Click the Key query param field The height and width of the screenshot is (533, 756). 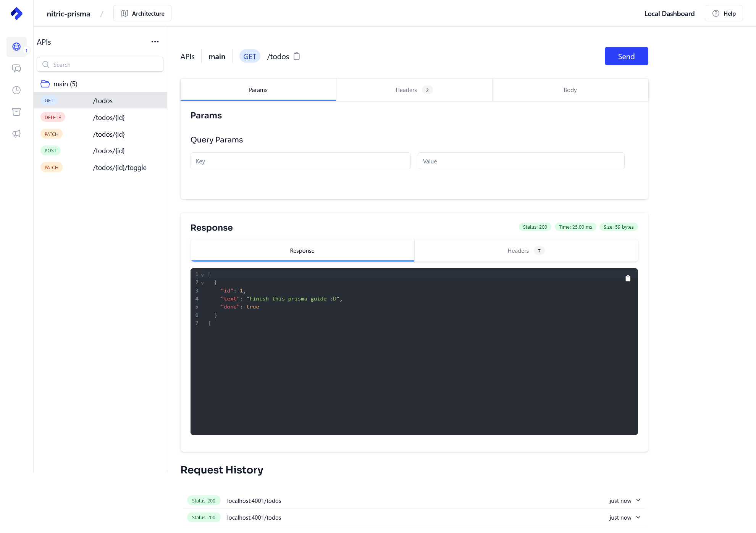pos(300,161)
